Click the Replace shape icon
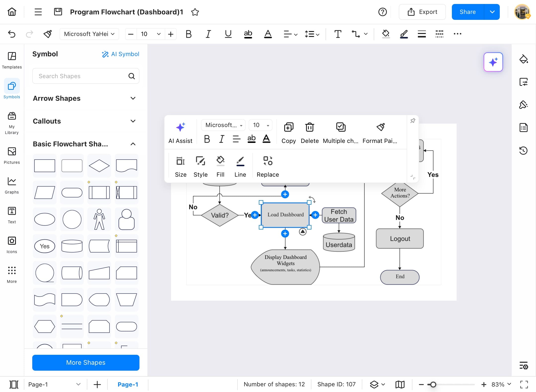Image resolution: width=536 pixels, height=392 pixels. coord(268,161)
